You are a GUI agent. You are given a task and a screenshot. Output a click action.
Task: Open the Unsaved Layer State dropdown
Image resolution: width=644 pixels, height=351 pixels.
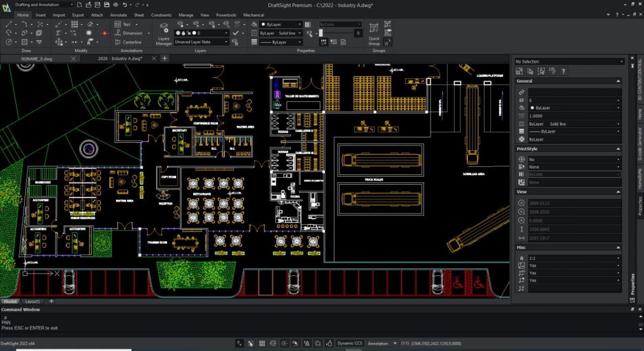click(202, 42)
